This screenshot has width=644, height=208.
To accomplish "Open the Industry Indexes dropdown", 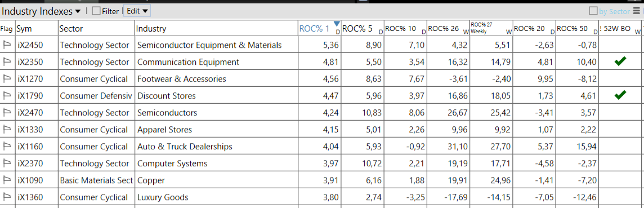I will point(42,11).
